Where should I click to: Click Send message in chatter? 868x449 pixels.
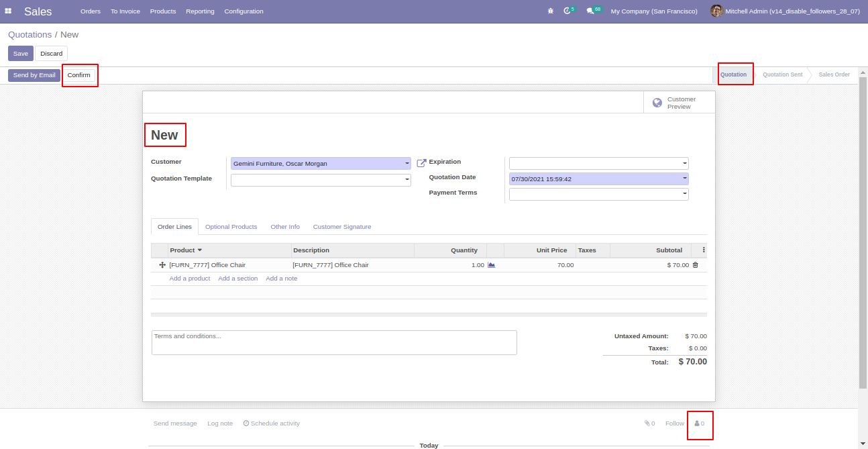coord(175,423)
